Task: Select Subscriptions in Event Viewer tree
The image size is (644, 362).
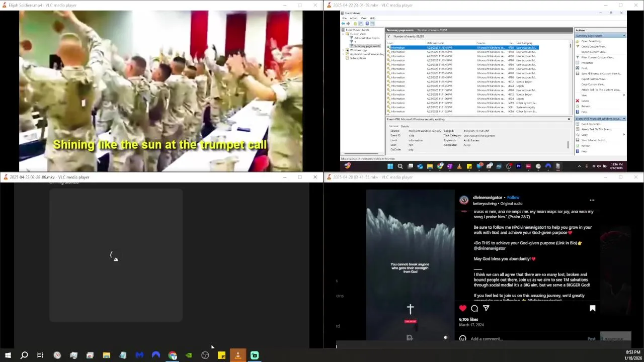Action: (358, 58)
